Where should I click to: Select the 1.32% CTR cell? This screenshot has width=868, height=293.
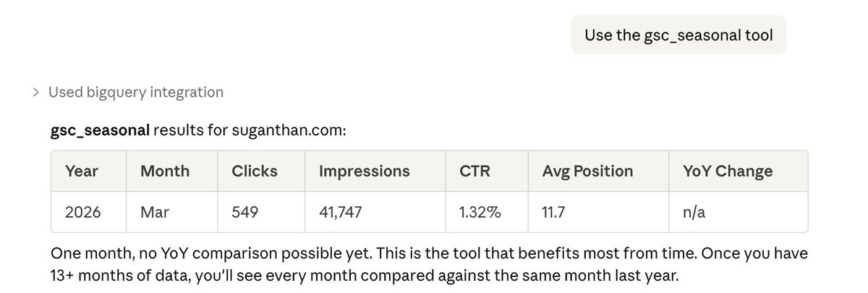click(x=480, y=213)
